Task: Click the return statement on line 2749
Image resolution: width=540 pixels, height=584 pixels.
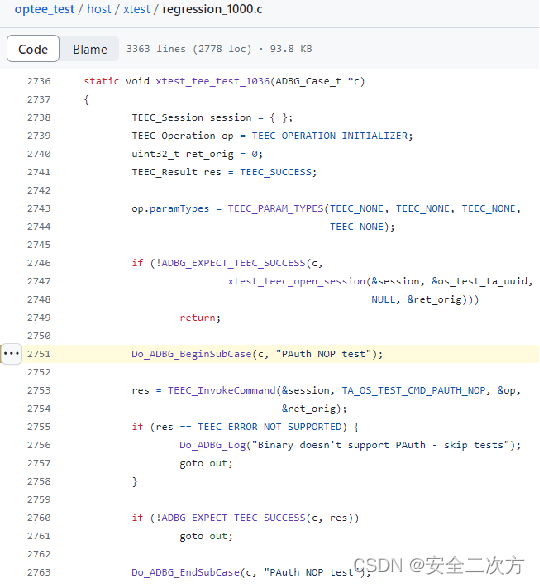Action: 200,318
